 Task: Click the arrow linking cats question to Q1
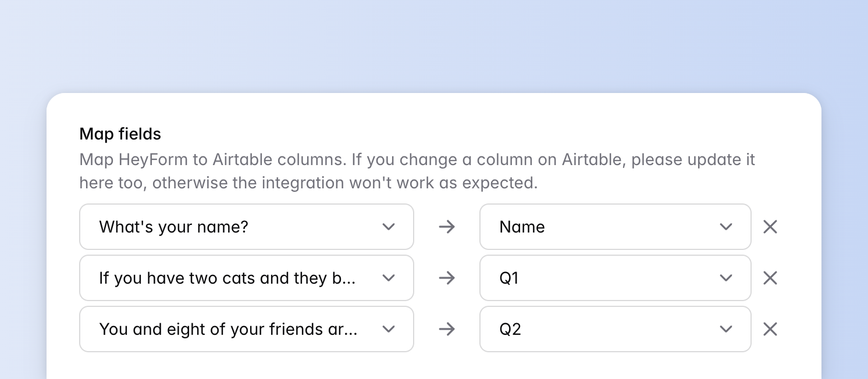[447, 278]
